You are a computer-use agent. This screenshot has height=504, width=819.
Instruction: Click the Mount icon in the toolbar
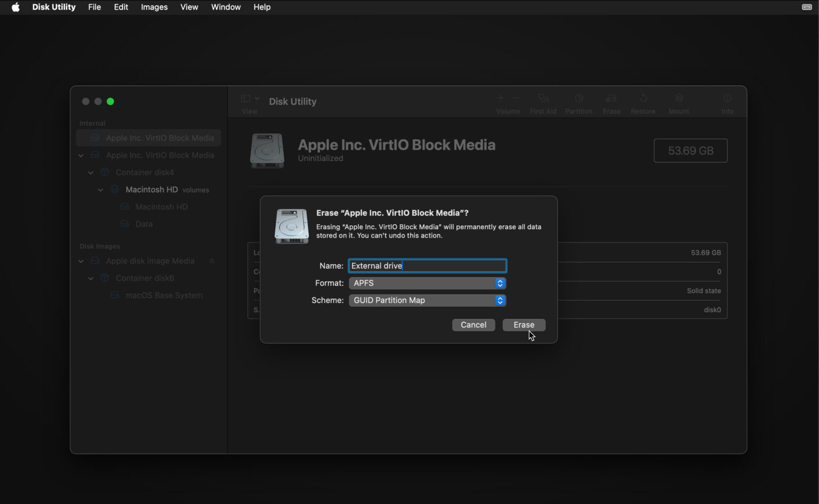[x=678, y=101]
